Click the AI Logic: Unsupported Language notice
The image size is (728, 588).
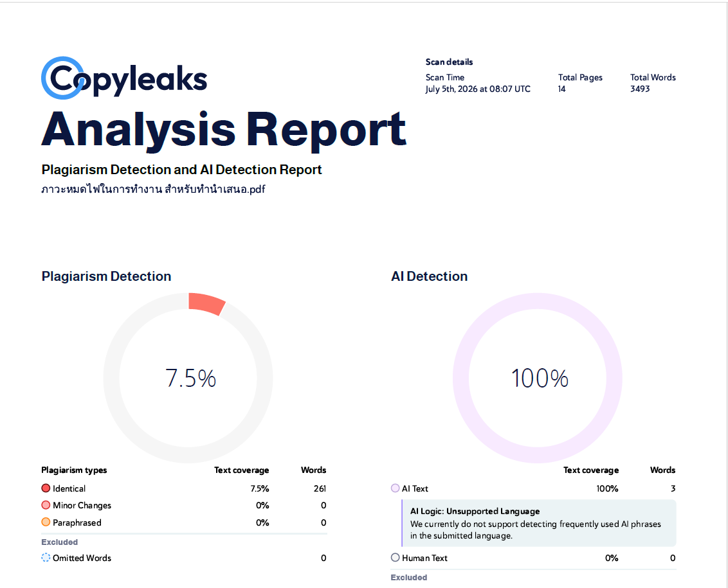click(538, 523)
